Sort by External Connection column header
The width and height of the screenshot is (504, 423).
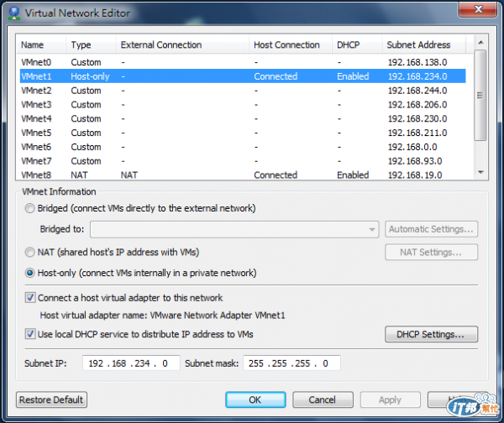pos(182,45)
